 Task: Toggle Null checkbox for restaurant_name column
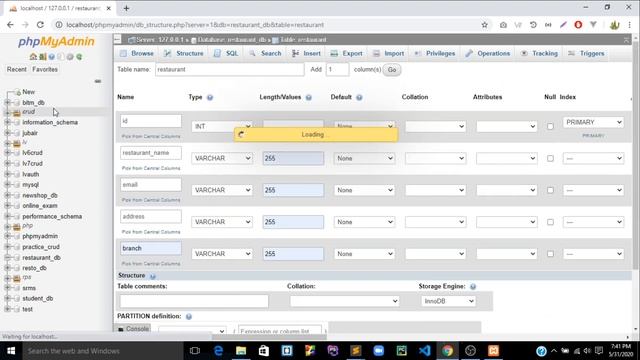tap(550, 158)
